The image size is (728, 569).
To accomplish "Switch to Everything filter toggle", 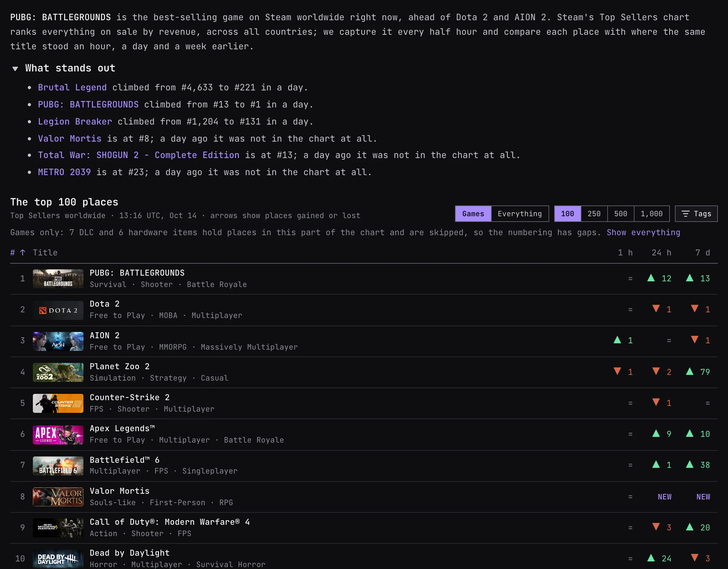I will click(x=520, y=214).
